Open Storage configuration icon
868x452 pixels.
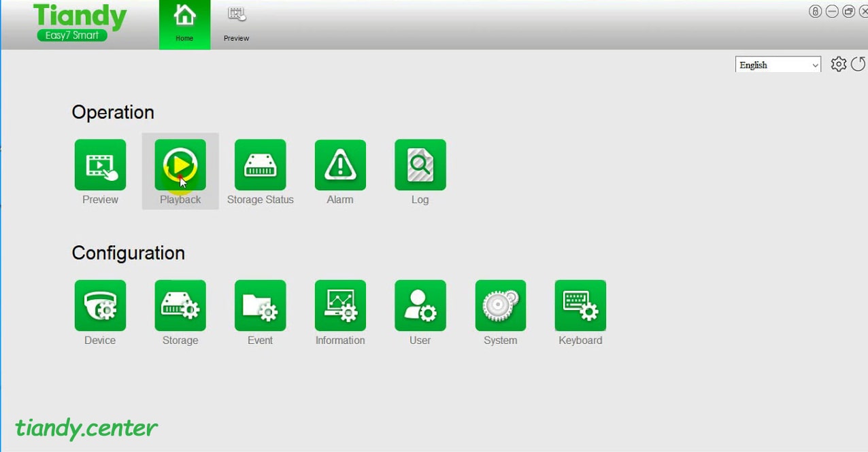(x=180, y=305)
